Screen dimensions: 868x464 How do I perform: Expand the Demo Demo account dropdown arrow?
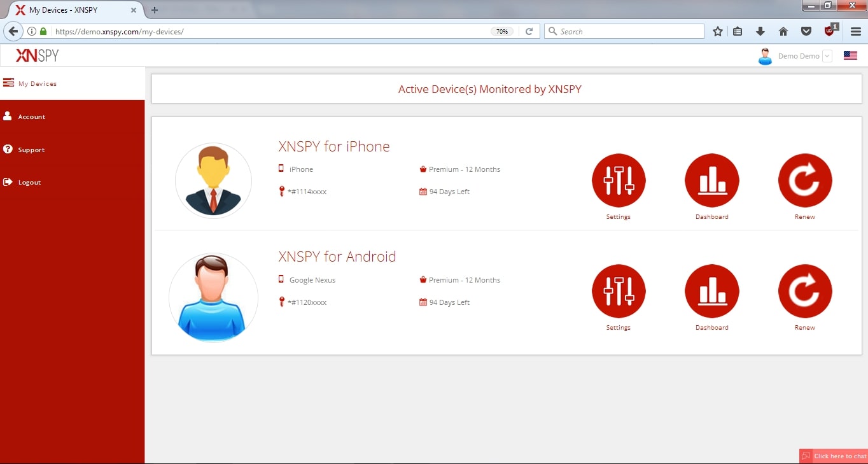click(827, 56)
